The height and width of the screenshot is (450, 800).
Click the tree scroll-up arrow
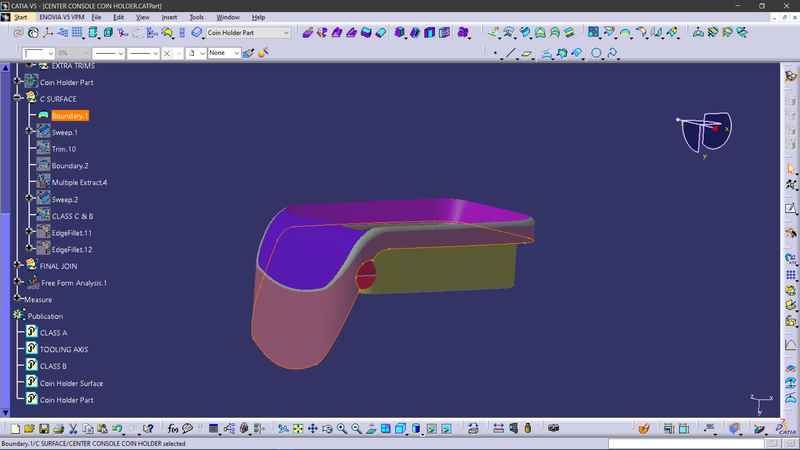coord(6,67)
